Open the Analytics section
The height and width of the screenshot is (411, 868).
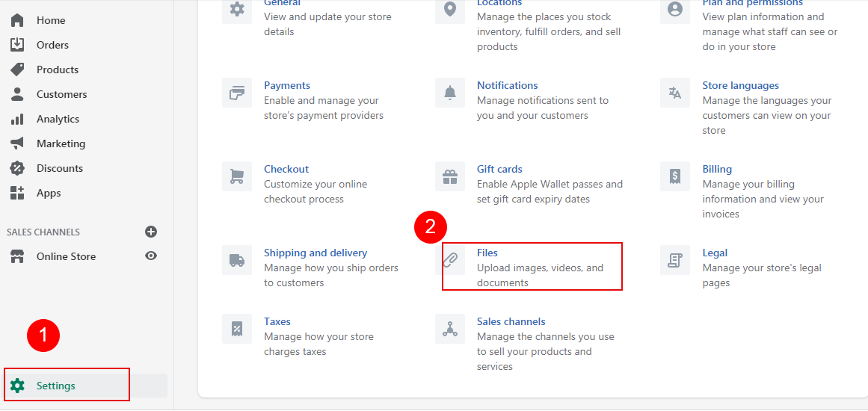coord(58,119)
